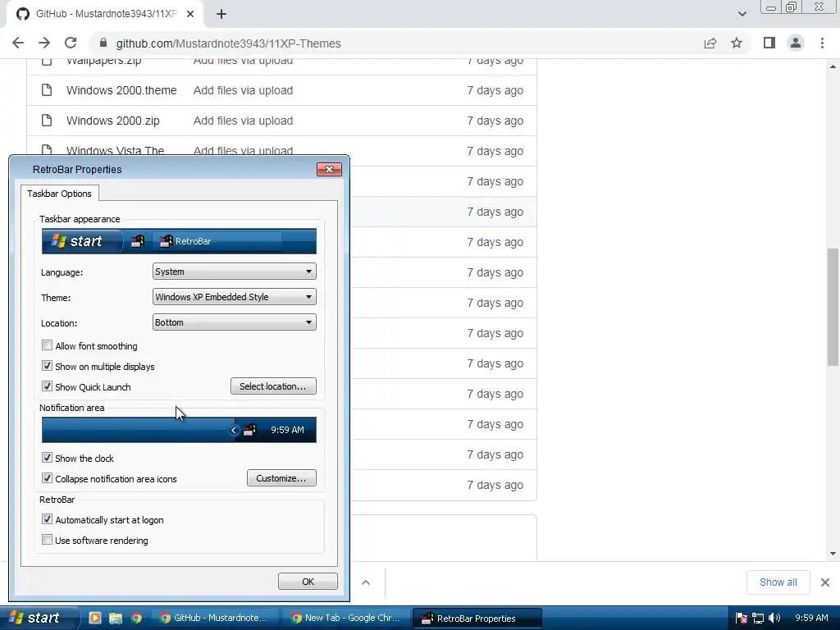Click the Chrome address bar URL

click(229, 43)
